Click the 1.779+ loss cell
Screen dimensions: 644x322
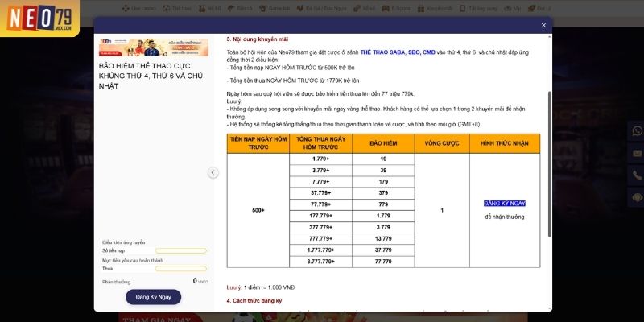320,159
